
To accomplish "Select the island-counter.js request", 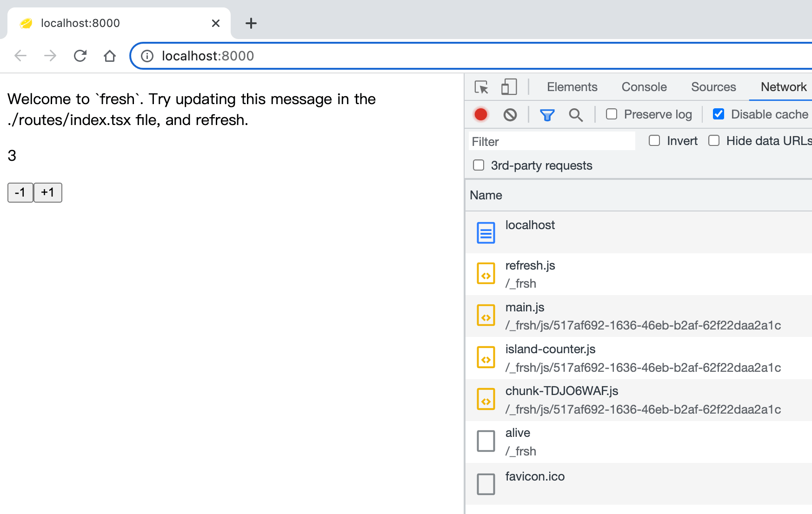I will click(550, 349).
